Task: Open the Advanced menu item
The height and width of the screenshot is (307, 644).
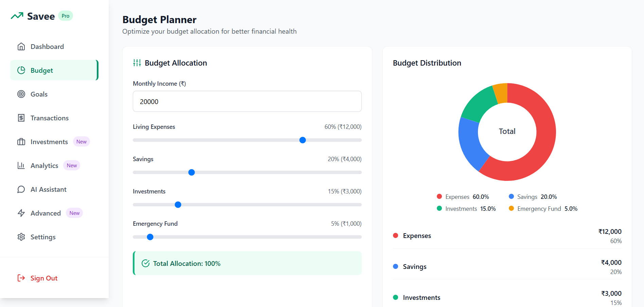Action: click(54, 213)
